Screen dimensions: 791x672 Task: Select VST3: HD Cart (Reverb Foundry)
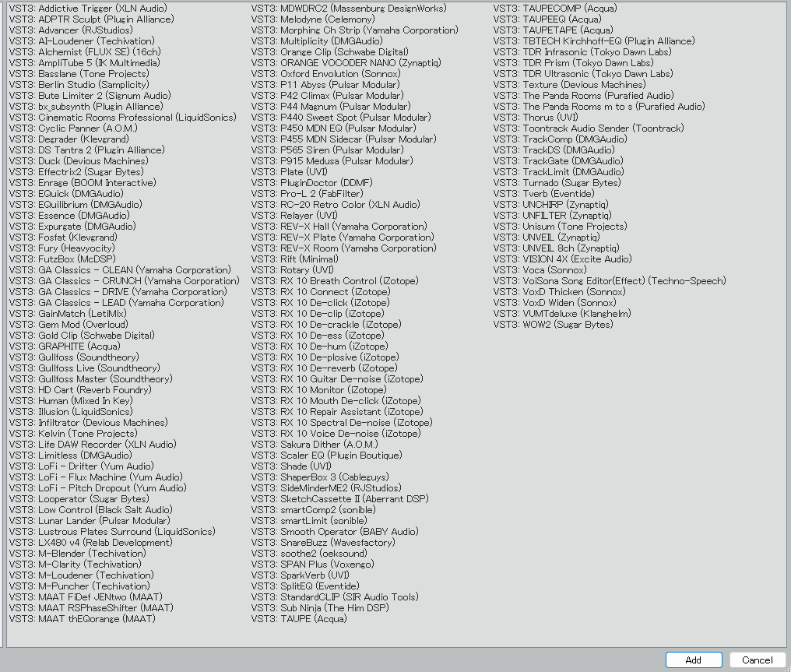pos(80,389)
